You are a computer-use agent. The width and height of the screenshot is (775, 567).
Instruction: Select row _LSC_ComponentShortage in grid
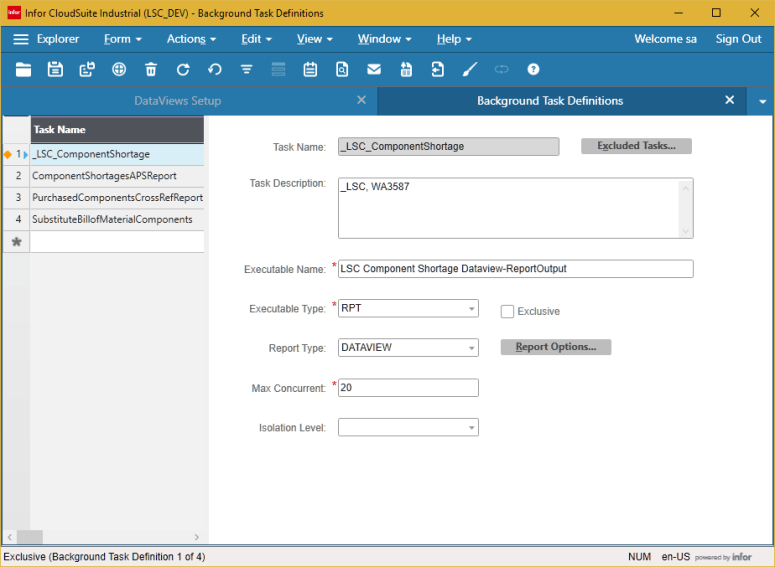pos(117,154)
